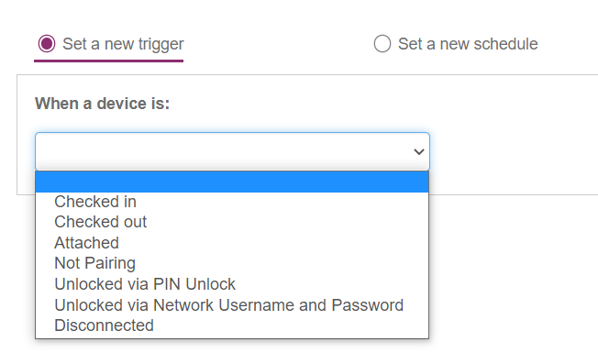
Task: Click the 'Set a new schedule' label text
Action: (468, 44)
